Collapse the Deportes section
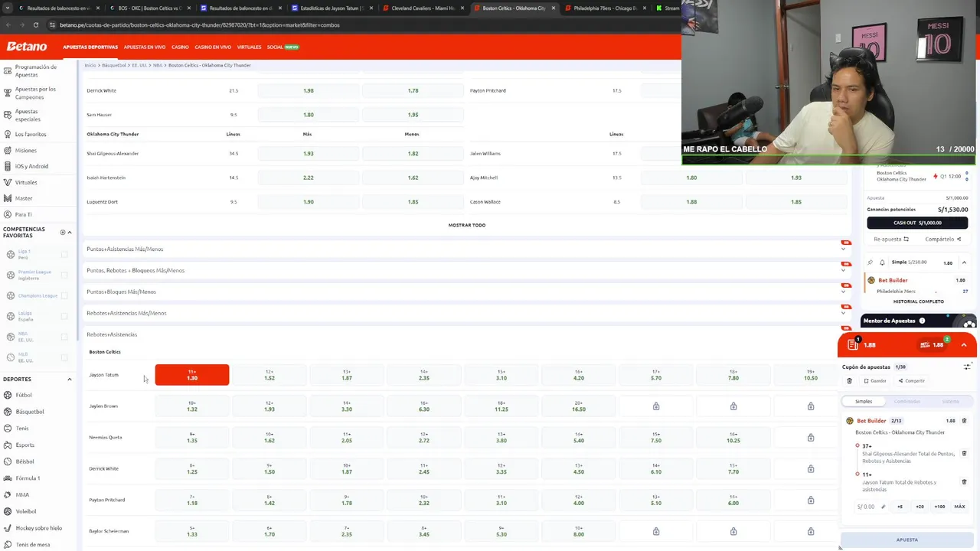The width and height of the screenshot is (980, 551). (70, 380)
